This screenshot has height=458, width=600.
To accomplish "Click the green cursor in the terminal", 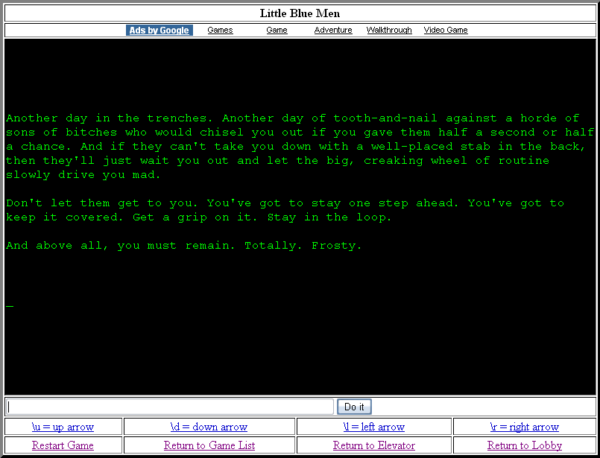I will pos(10,307).
